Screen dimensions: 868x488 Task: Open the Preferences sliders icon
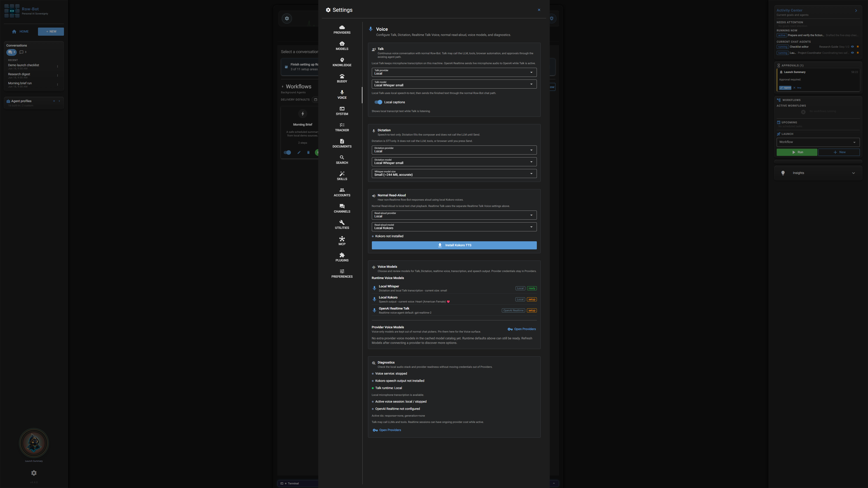click(x=342, y=271)
